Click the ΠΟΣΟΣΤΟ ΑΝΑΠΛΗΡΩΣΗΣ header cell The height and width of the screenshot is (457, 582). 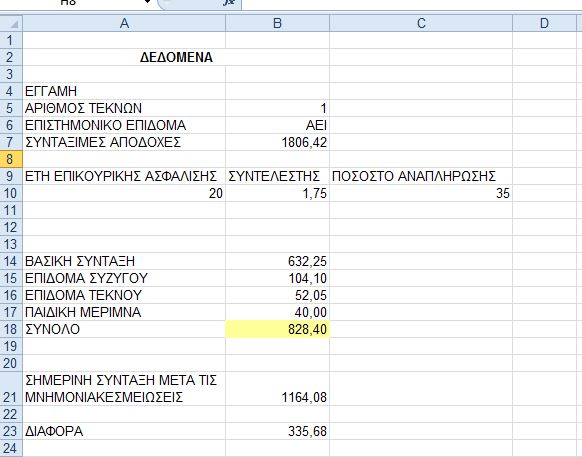[x=421, y=176]
